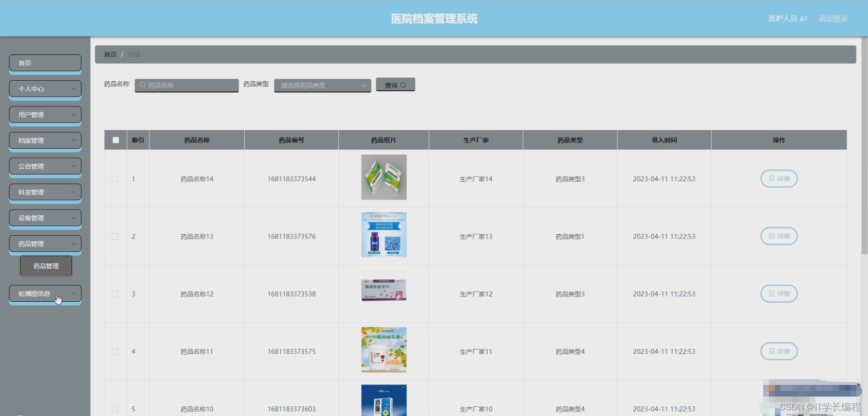Click the cell 生产厂家14

pos(476,179)
